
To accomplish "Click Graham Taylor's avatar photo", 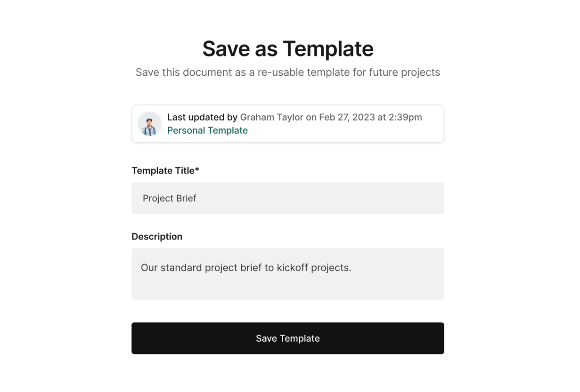I will tap(149, 124).
